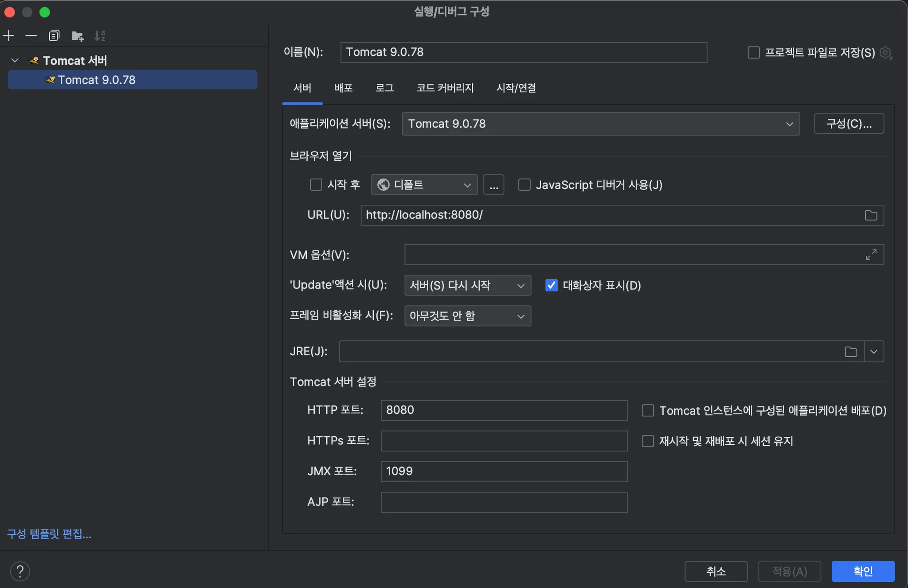908x588 pixels.
Task: Click the sort configurations alphabetically icon
Action: 100,36
